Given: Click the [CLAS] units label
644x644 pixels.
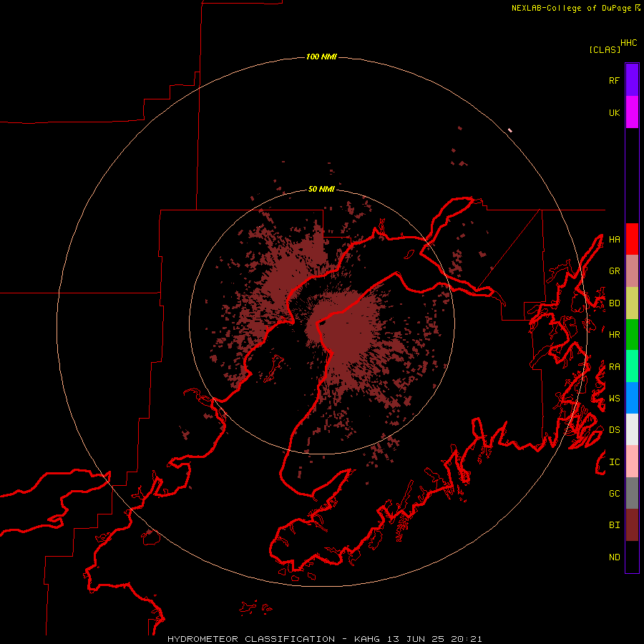Looking at the screenshot, I should (605, 49).
